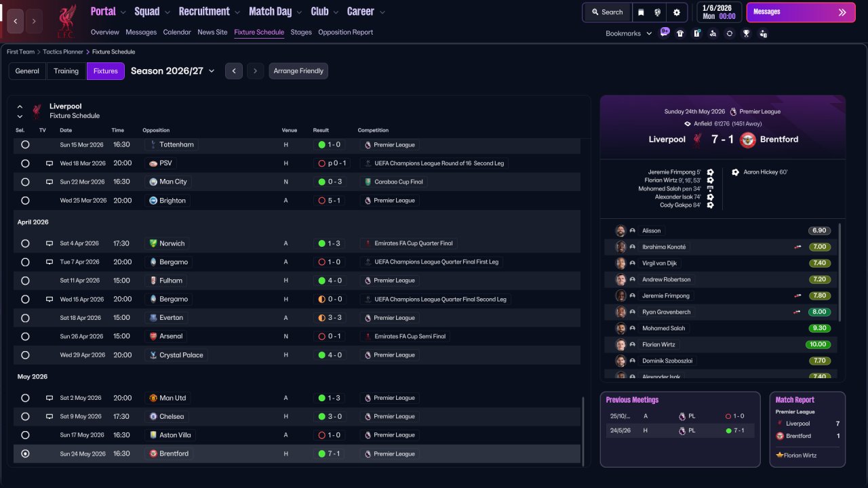Switch to the Opposition Report tab
This screenshot has height=488, width=868.
345,32
